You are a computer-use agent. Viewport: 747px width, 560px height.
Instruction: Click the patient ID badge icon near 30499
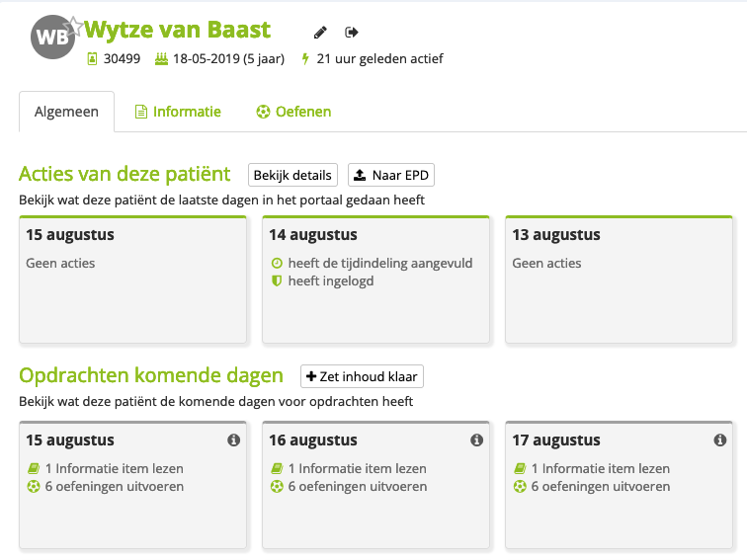coord(92,59)
